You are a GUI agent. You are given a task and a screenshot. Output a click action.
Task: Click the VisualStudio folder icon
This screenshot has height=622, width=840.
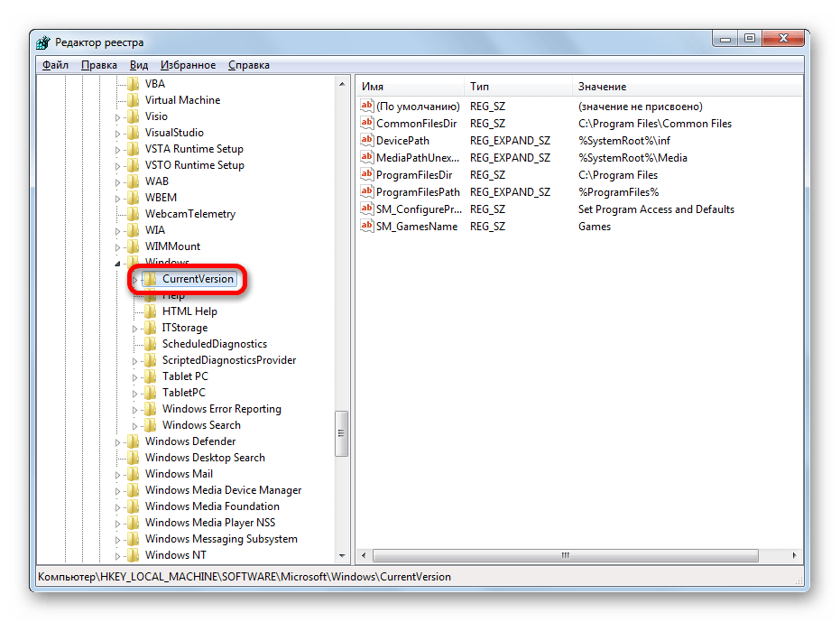coord(134,133)
